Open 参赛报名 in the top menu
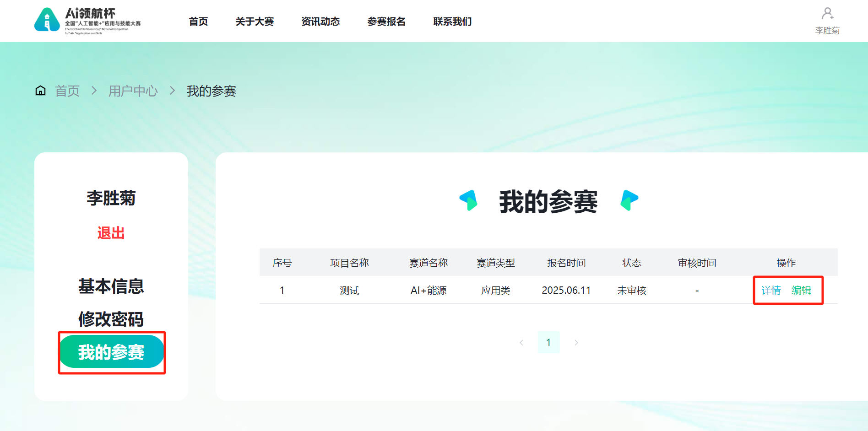Screen dimensions: 868x431 pyautogui.click(x=386, y=22)
